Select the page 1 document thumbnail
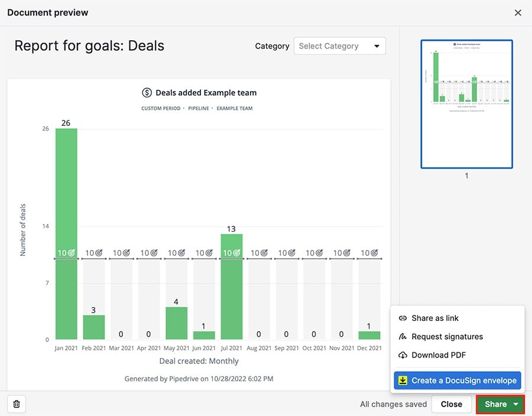The height and width of the screenshot is (416, 532). (x=466, y=104)
